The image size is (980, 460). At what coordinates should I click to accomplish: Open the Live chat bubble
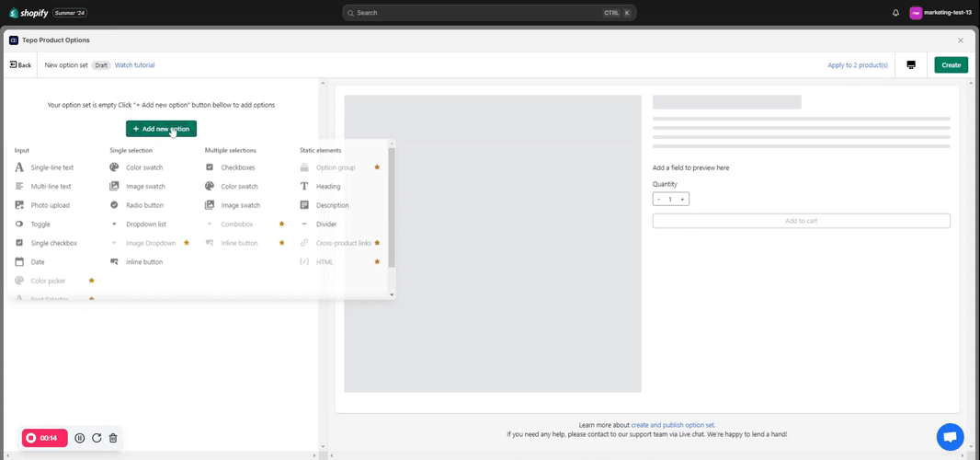pos(950,437)
